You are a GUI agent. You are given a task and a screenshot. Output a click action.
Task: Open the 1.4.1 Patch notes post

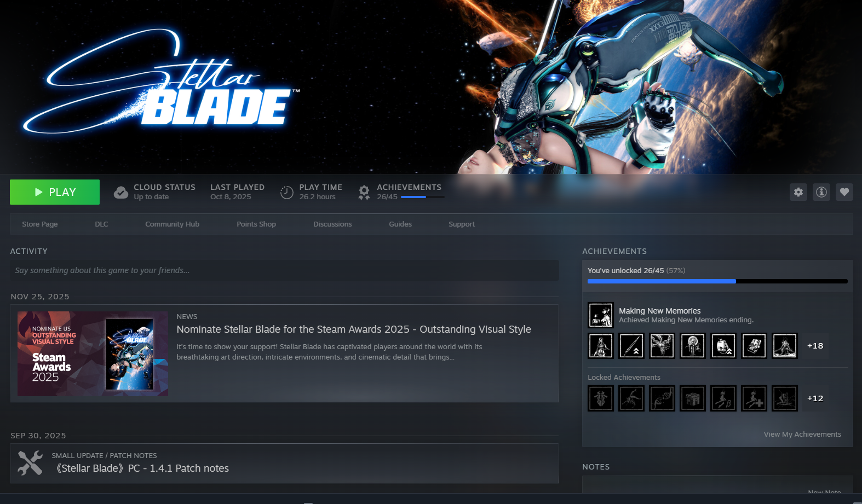pyautogui.click(x=142, y=468)
